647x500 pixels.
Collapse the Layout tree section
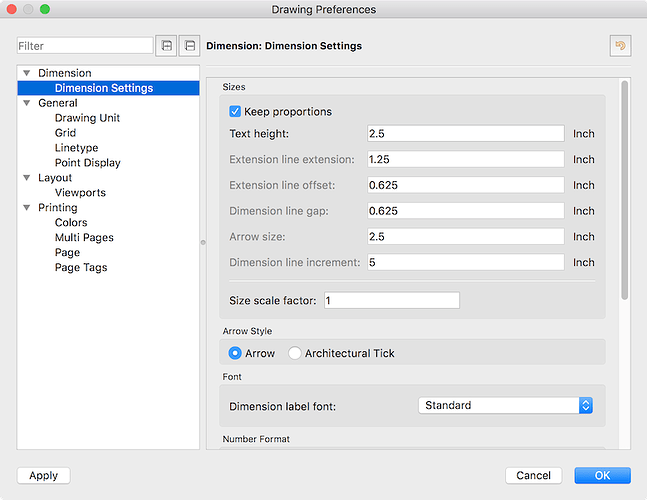click(x=26, y=178)
